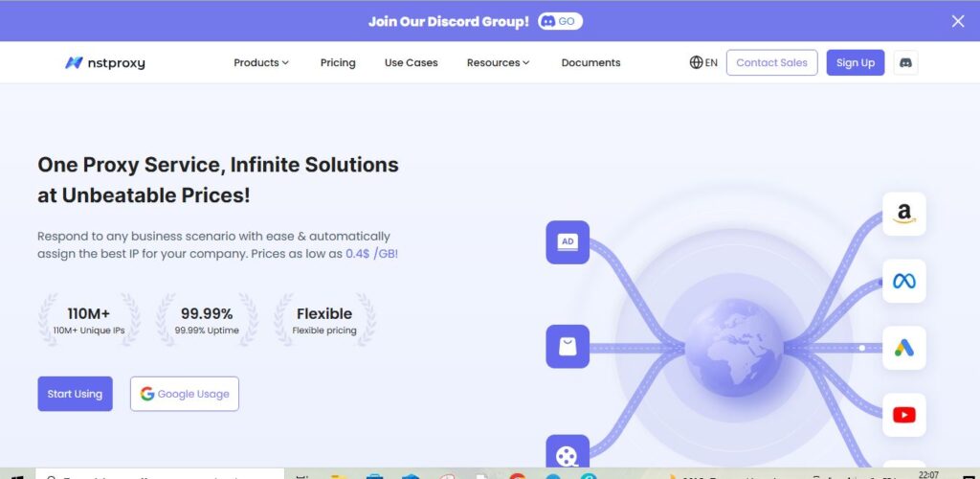The height and width of the screenshot is (479, 980).
Task: Click the nstproxy logo in the header
Action: point(105,63)
